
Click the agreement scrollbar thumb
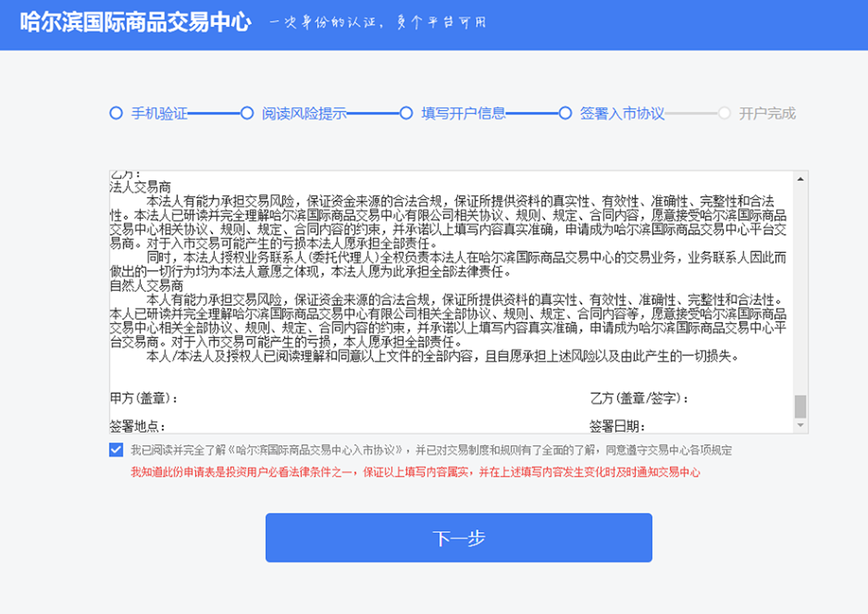800,407
